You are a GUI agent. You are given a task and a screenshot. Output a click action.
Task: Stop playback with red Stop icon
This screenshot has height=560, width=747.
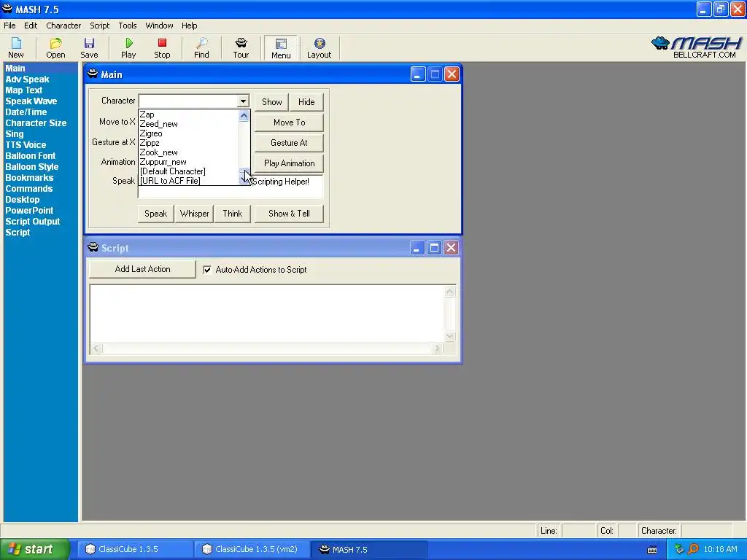point(162,48)
